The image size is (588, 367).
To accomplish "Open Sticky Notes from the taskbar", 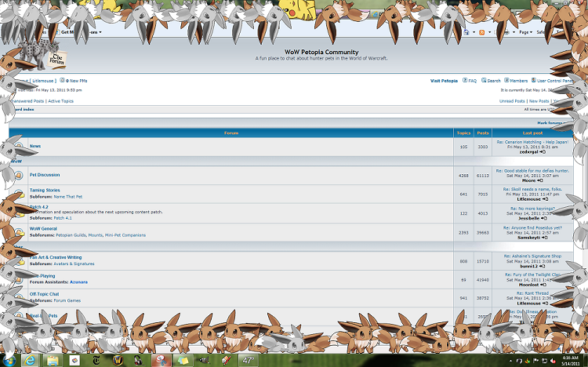I will click(183, 361).
